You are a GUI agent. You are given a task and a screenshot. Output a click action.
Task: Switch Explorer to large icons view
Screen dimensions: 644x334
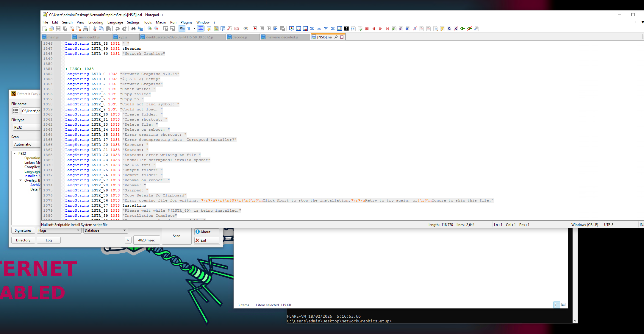tap(563, 305)
